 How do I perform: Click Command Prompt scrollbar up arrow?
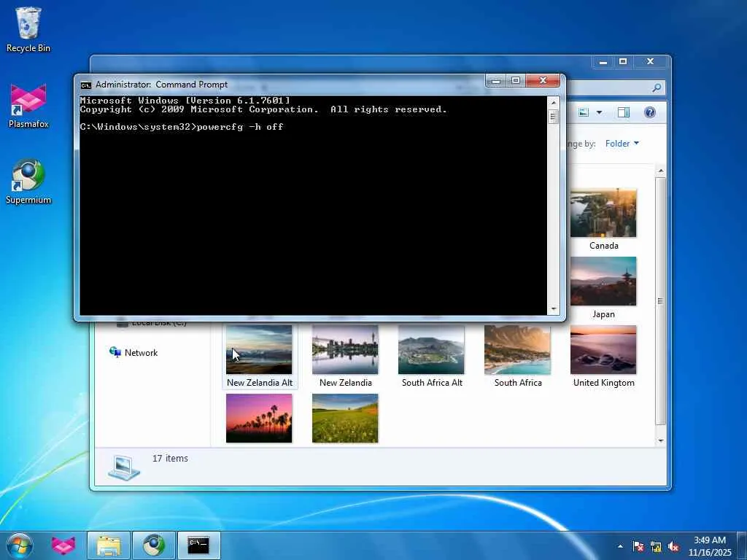(553, 102)
